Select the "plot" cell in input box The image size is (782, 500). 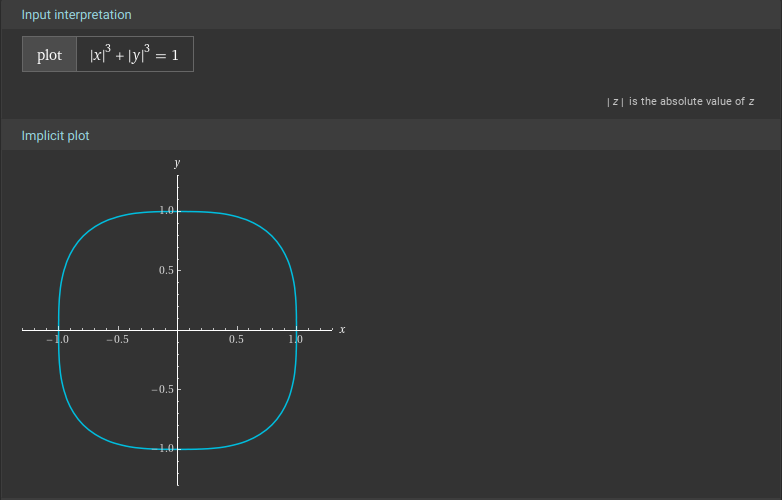(x=50, y=55)
